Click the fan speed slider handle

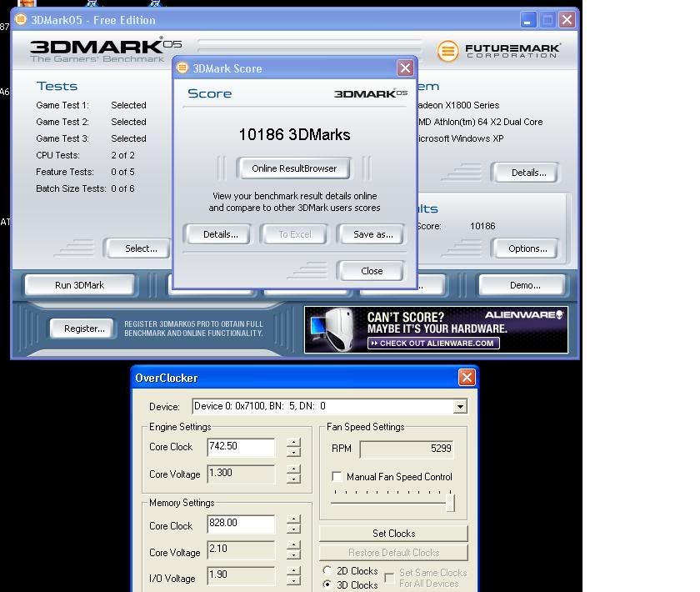(451, 503)
